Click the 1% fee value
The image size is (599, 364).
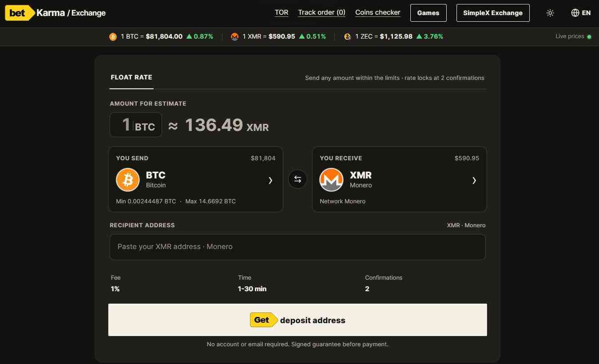click(115, 289)
